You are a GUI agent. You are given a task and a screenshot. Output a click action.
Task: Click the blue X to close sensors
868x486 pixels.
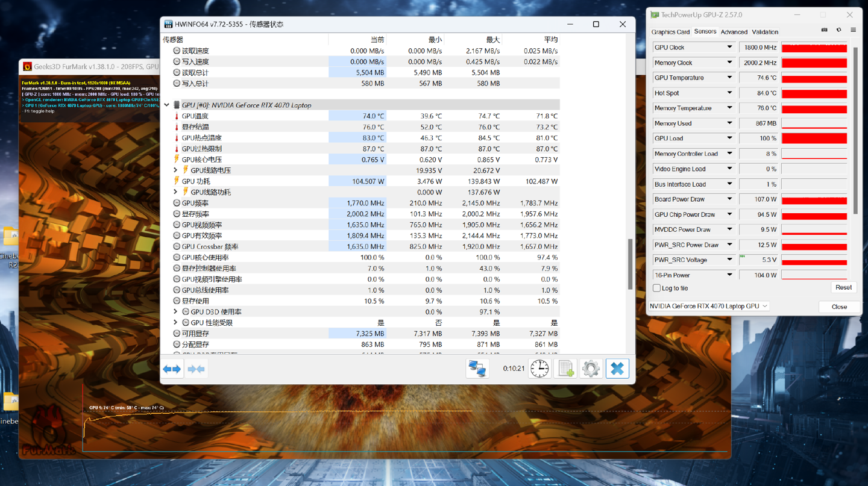pyautogui.click(x=617, y=369)
